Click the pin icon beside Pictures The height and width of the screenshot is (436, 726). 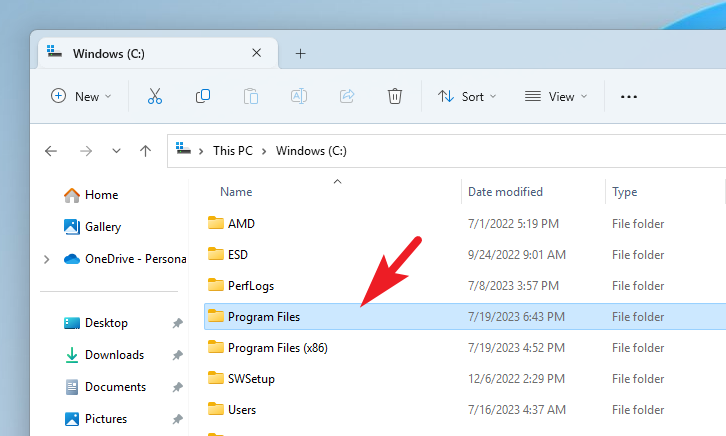[x=177, y=419]
